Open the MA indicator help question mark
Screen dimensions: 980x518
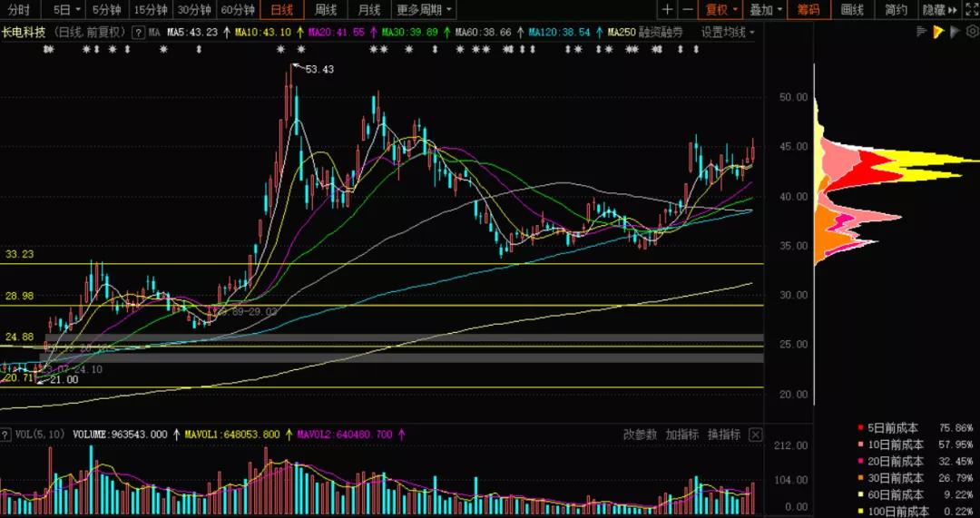[x=139, y=32]
